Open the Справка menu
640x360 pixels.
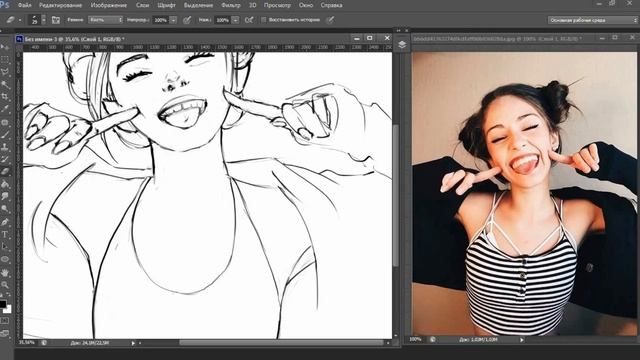point(331,5)
